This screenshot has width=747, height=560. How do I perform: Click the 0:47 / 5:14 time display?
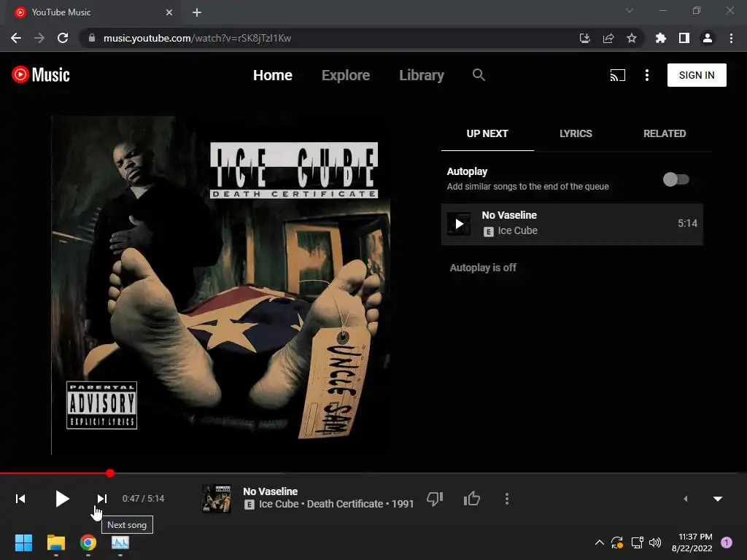(143, 499)
